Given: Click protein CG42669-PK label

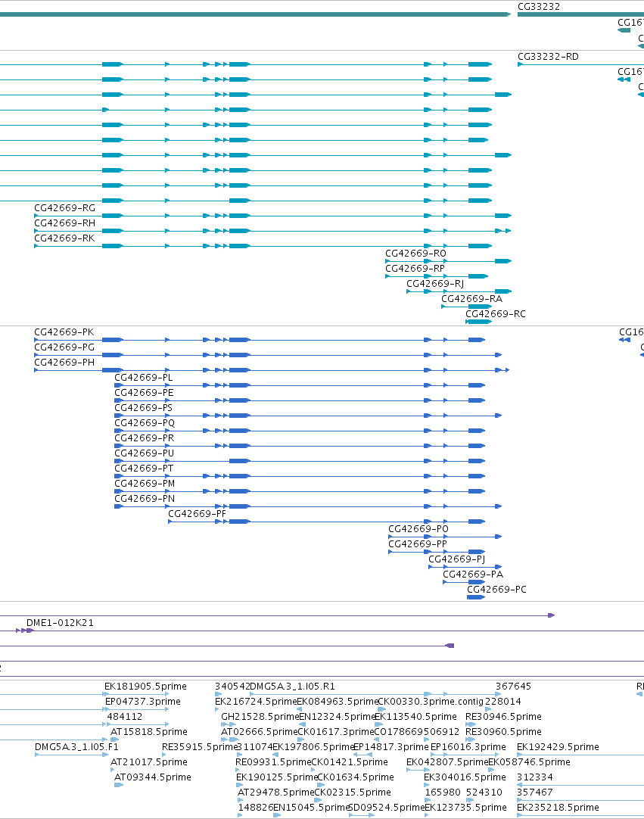Looking at the screenshot, I should pyautogui.click(x=64, y=332).
